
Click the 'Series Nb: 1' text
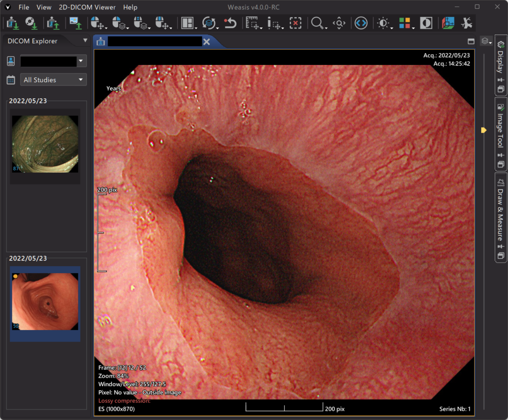pos(455,409)
